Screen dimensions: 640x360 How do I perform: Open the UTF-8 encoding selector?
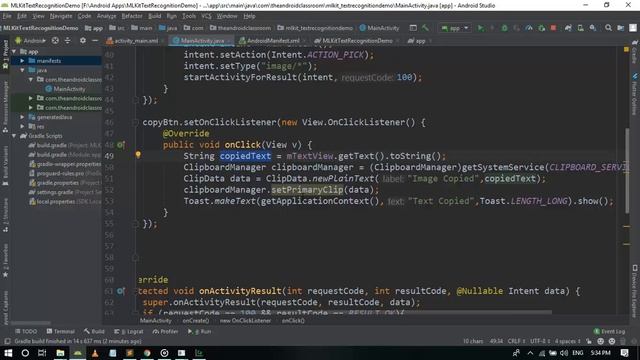coord(540,341)
